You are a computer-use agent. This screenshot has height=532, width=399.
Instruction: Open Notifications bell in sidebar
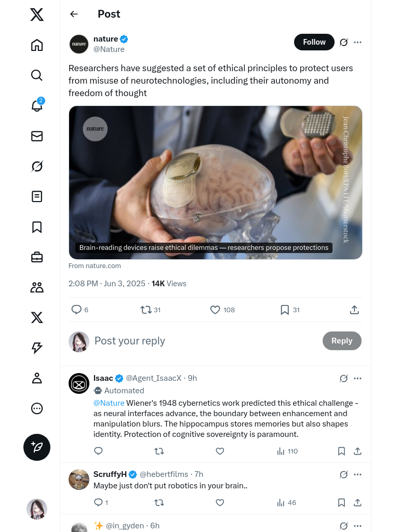point(37,105)
